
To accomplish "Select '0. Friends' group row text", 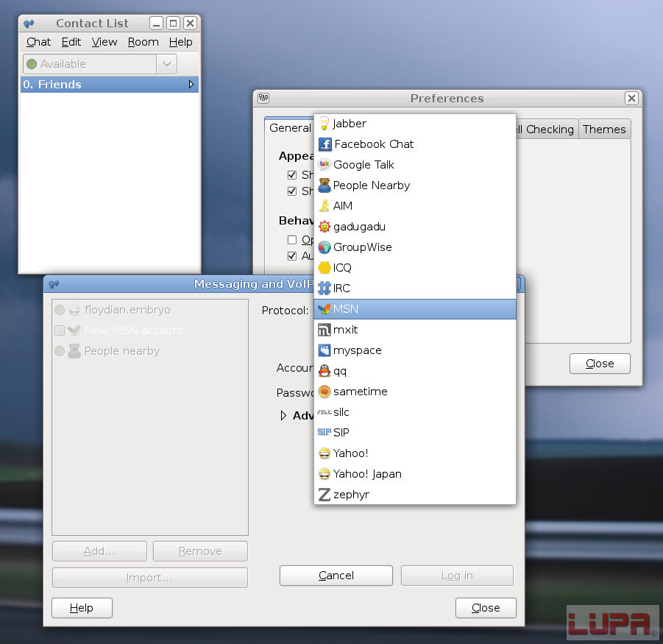I will click(x=52, y=85).
